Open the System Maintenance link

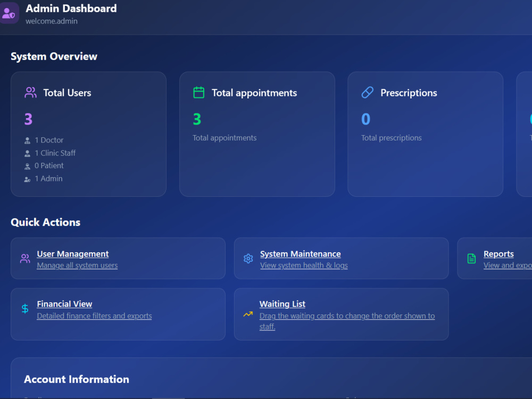tap(300, 254)
